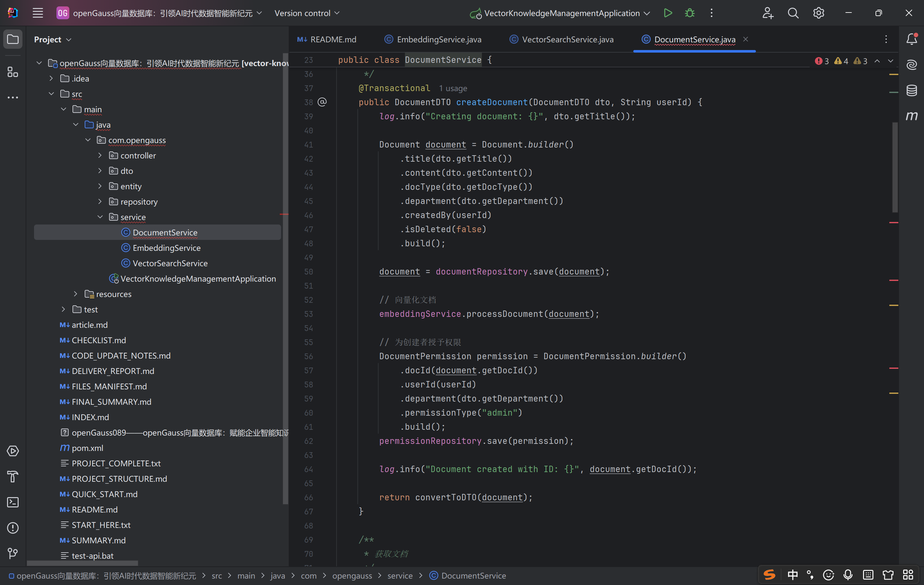Show the Notifications bell panel

tap(911, 39)
